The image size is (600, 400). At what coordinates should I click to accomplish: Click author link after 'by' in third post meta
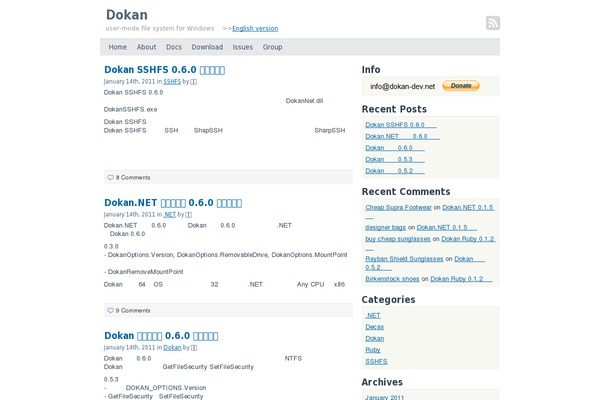click(194, 348)
